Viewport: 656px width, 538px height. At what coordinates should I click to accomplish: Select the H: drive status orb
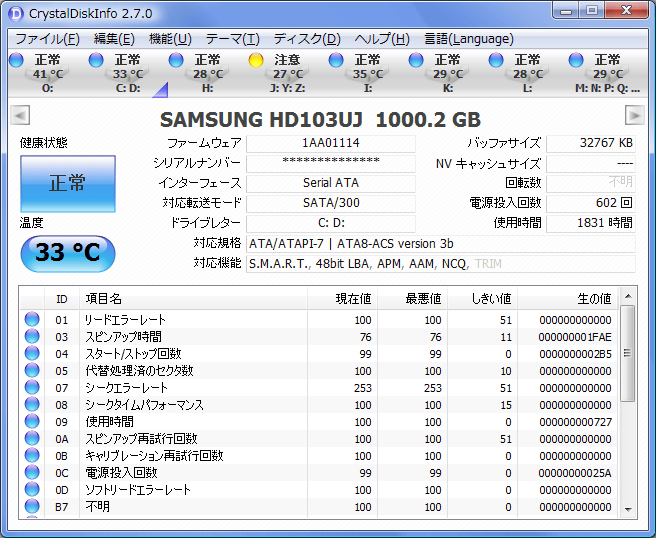(x=176, y=60)
